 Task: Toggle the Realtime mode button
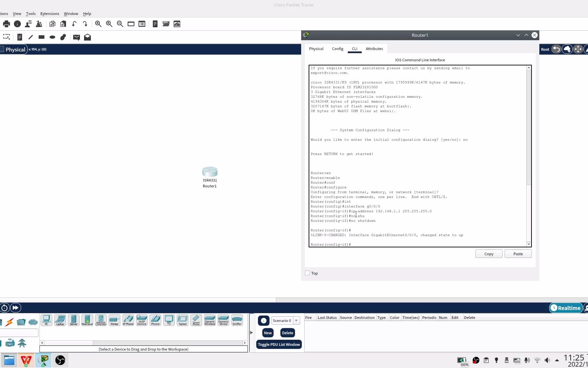[566, 308]
